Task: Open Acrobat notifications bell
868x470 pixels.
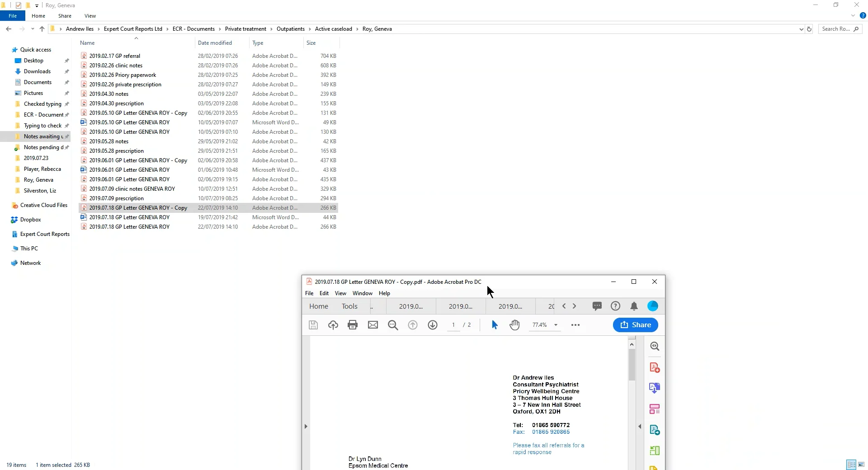Action: pos(634,306)
